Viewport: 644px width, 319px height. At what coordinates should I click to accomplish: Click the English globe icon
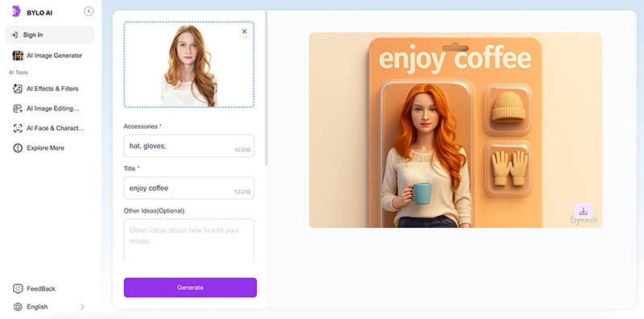point(18,307)
